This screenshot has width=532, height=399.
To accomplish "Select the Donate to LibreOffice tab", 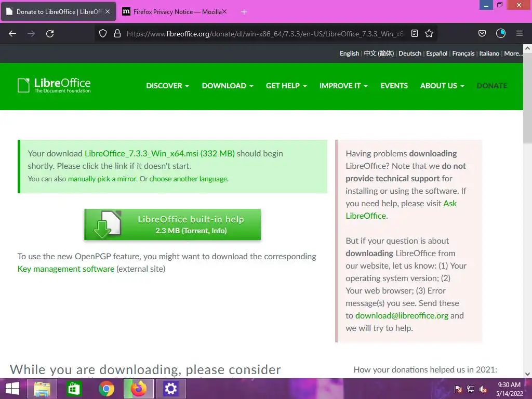I will pyautogui.click(x=58, y=12).
